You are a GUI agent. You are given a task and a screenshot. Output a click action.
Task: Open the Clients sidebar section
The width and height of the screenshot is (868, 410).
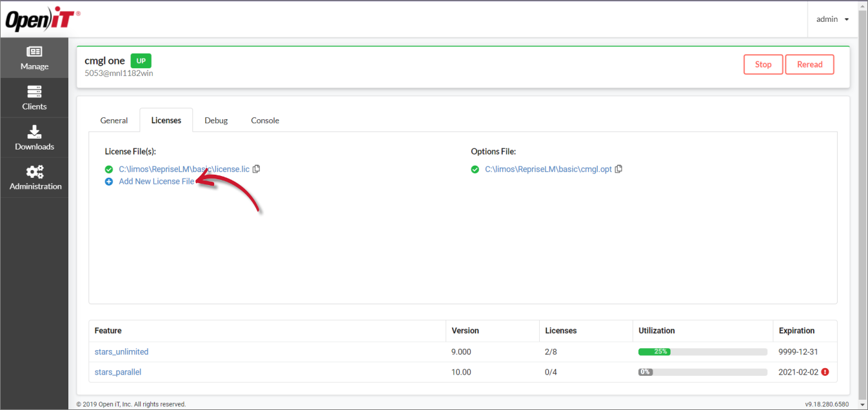pyautogui.click(x=34, y=98)
